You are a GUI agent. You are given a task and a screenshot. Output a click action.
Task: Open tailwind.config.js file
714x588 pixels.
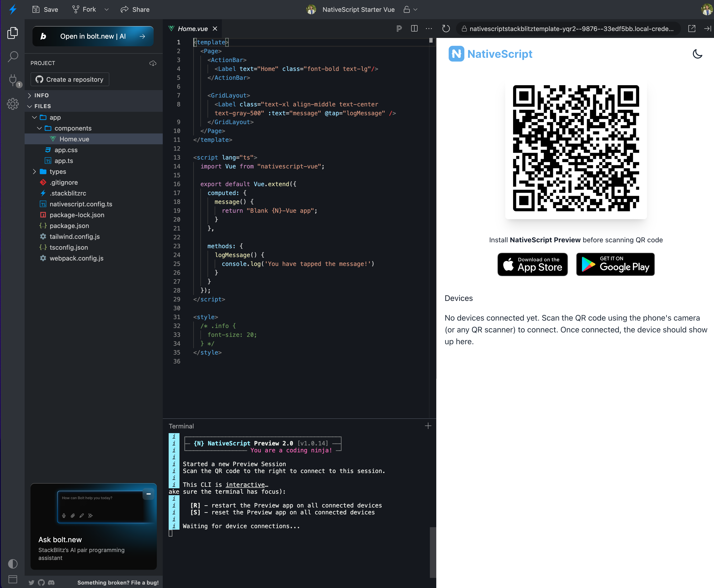click(94, 236)
